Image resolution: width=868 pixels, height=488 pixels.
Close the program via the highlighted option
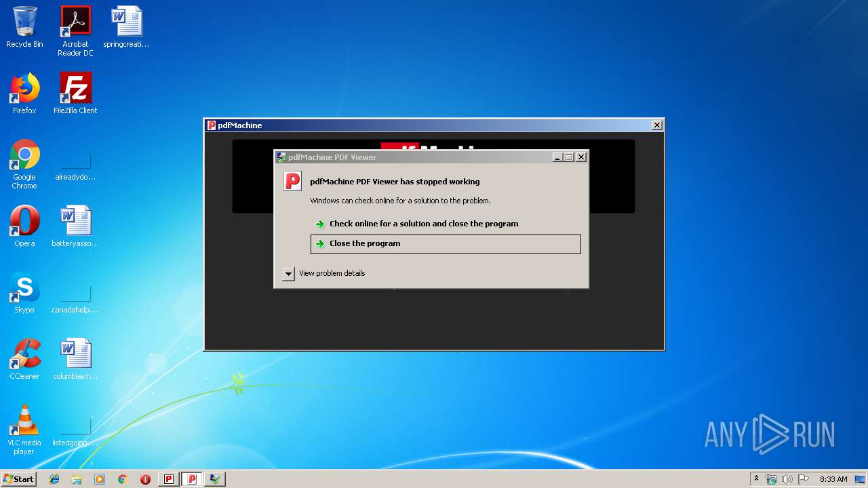pyautogui.click(x=446, y=244)
